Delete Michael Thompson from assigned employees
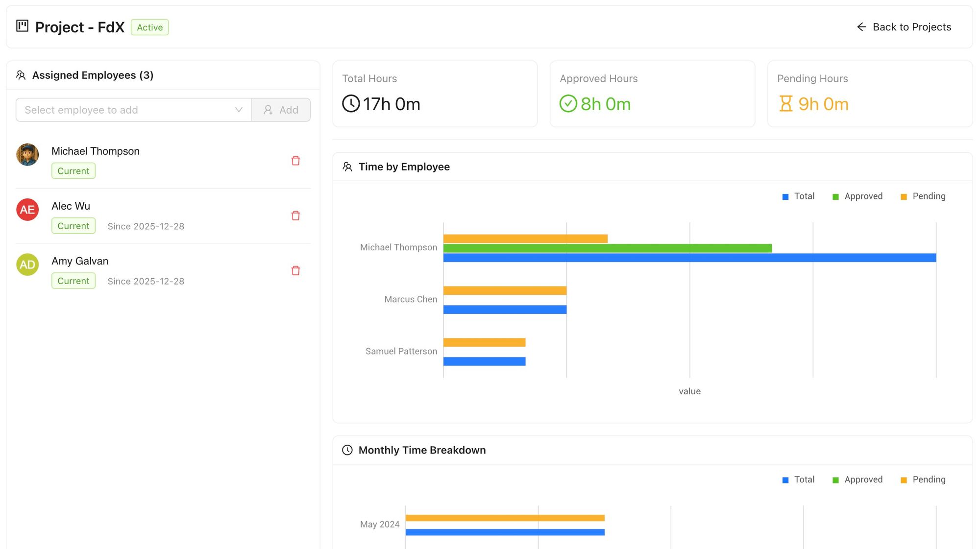 point(295,161)
